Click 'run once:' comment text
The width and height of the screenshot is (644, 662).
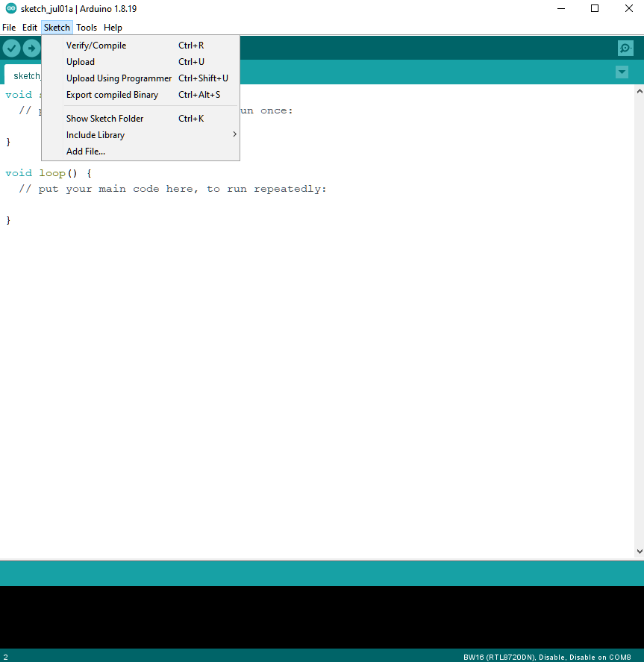pyautogui.click(x=266, y=110)
